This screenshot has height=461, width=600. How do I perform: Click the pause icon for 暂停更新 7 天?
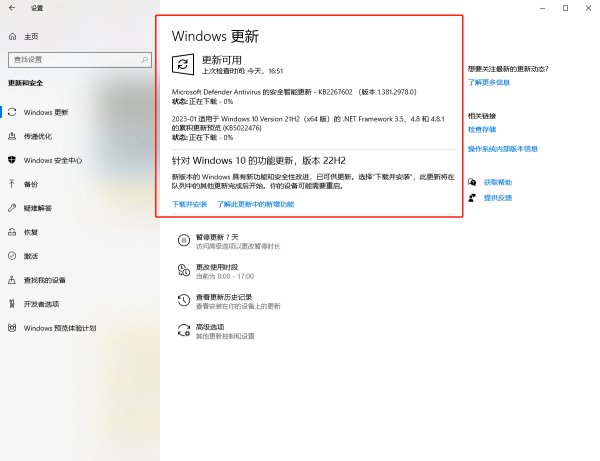(x=184, y=240)
